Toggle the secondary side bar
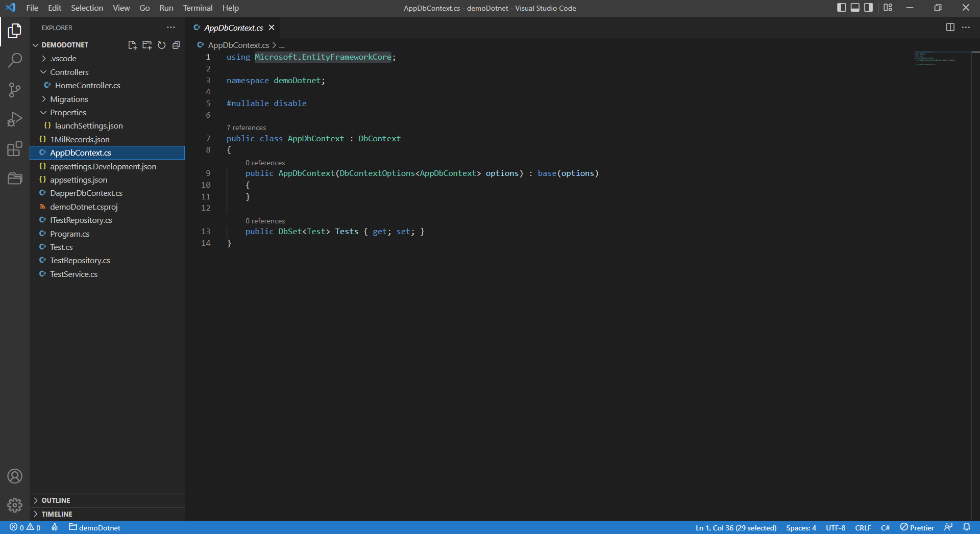Image resolution: width=980 pixels, height=534 pixels. tap(868, 8)
